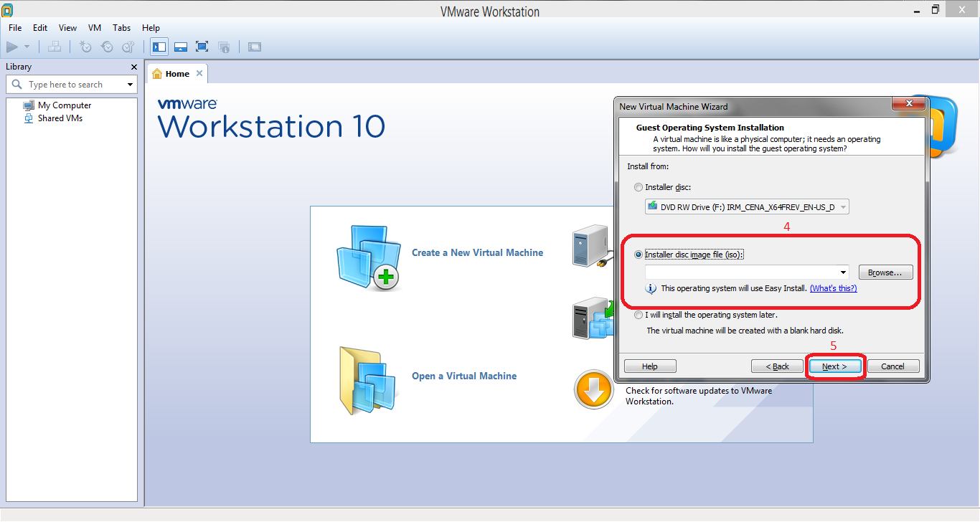Toggle the thumbnail bar toolbar icon
The image size is (980, 522).
(181, 47)
